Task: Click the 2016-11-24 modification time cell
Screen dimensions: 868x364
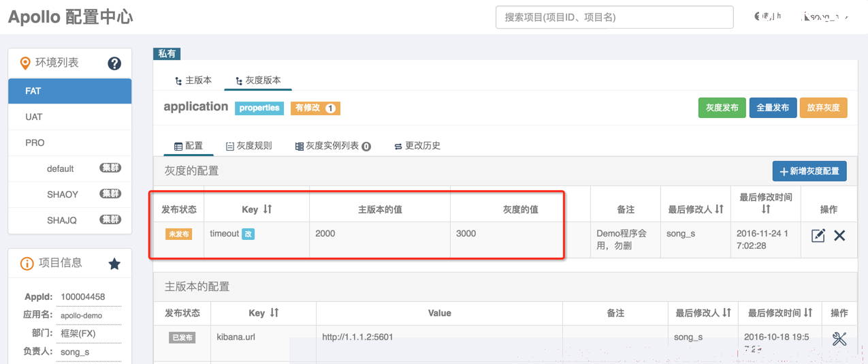Action: [x=766, y=239]
